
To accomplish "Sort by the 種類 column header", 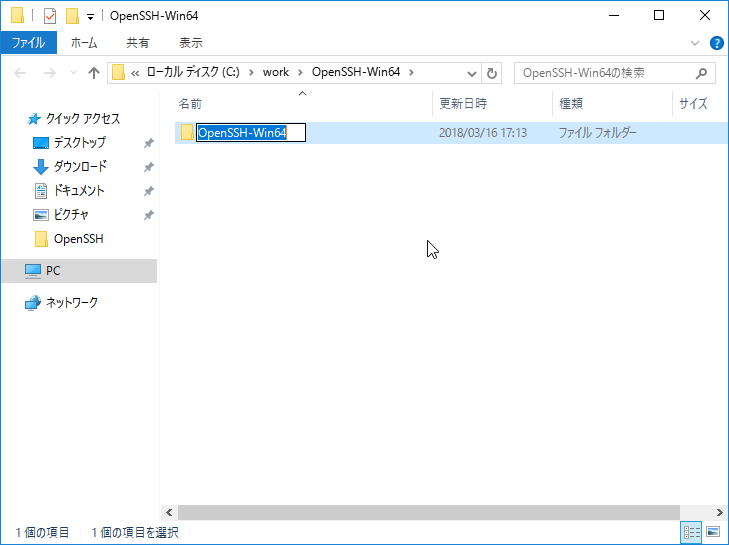I will pyautogui.click(x=571, y=103).
